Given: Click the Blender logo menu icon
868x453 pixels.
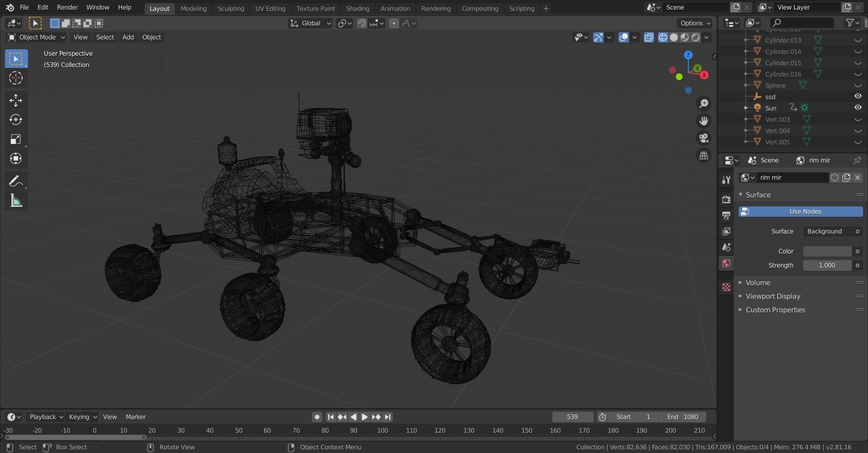Looking at the screenshot, I should click(x=10, y=8).
